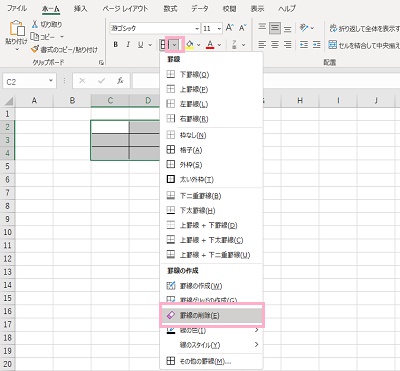Click the Paste (貼り付け) clipboard icon
This screenshot has height=371, width=400.
[17, 29]
